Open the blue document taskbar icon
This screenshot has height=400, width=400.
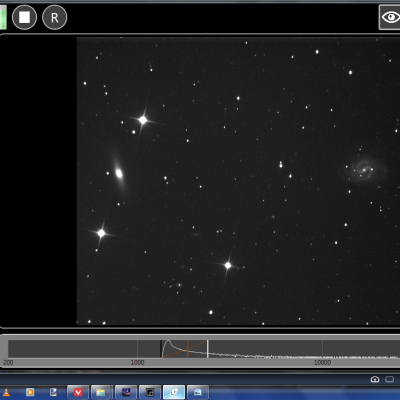point(53,392)
